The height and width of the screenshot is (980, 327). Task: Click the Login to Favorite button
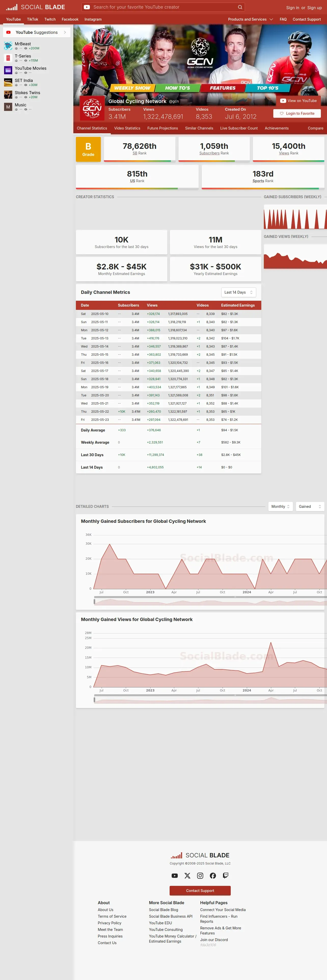tap(297, 113)
